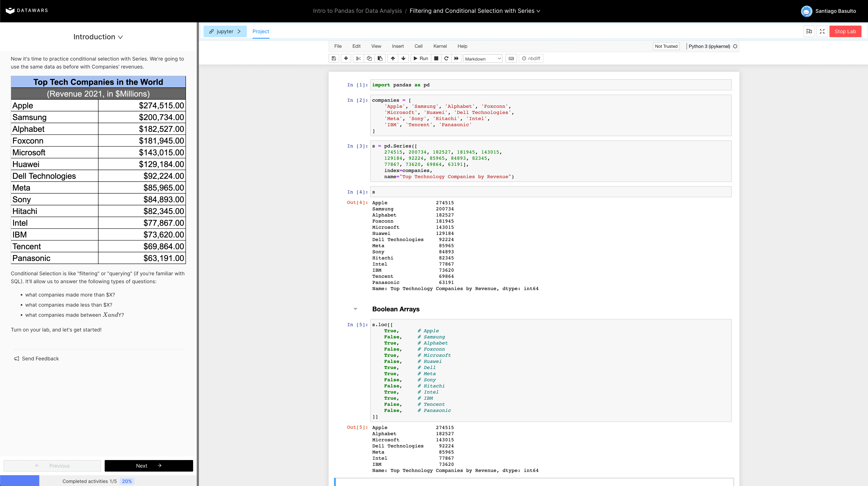Copy selected cells icon

coord(369,58)
